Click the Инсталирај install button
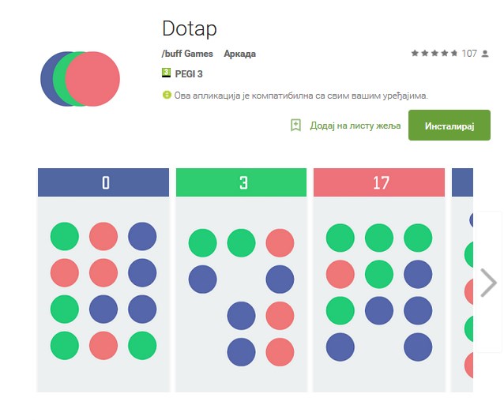This screenshot has height=420, width=504. (x=449, y=126)
